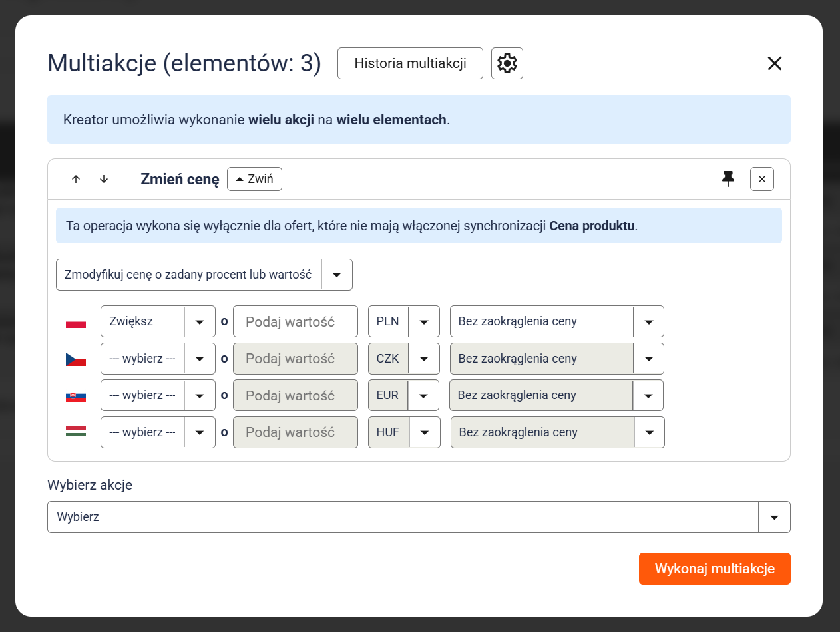Open multiaction settings gear icon
The image size is (840, 632).
(x=507, y=63)
